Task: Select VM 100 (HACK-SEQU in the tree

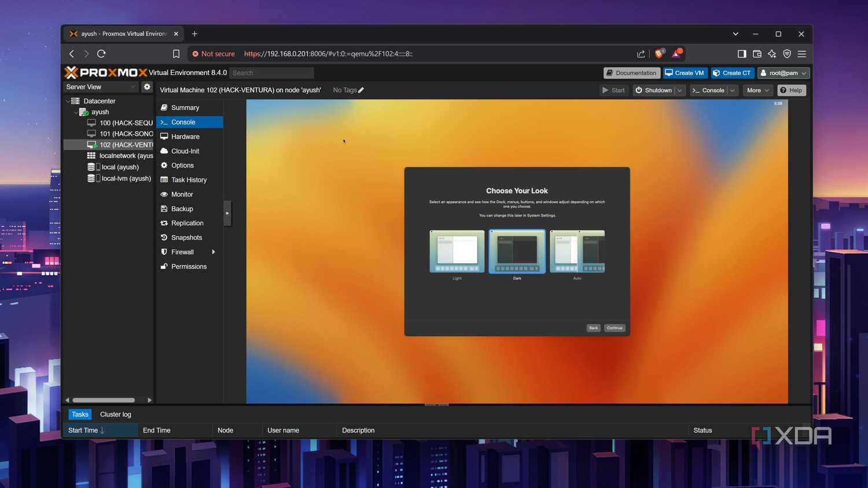Action: 120,123
